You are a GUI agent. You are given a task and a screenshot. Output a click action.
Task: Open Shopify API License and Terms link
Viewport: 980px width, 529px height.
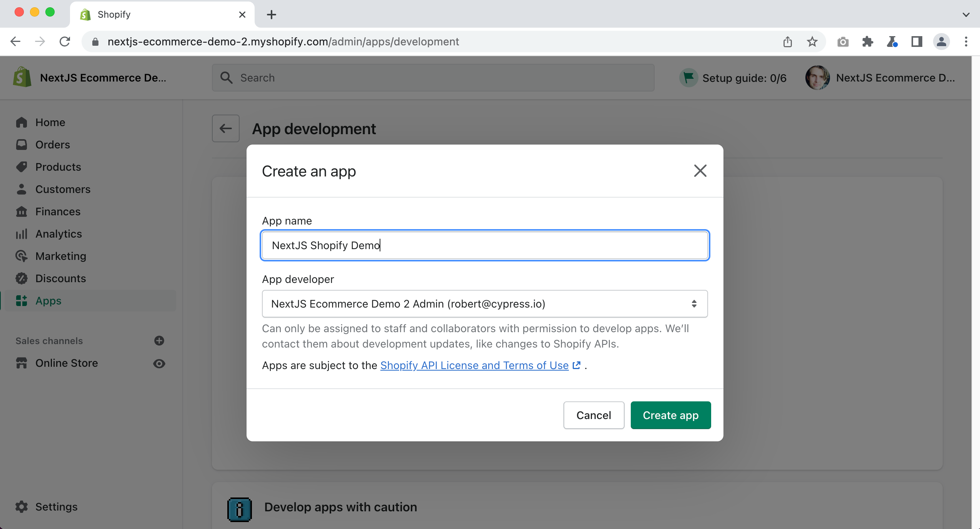(474, 365)
